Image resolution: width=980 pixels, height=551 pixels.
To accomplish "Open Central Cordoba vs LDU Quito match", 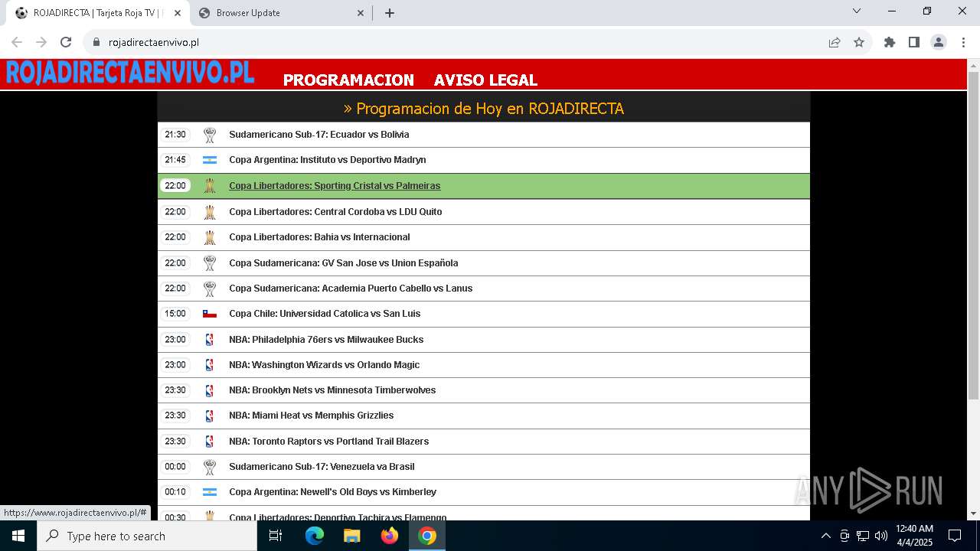I will coord(335,212).
